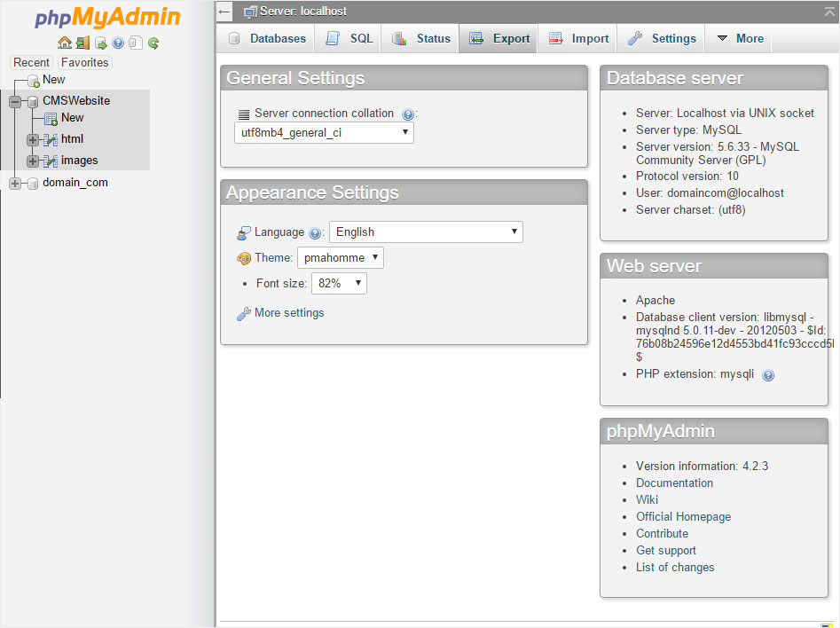
Task: Open phpMyAdmin documentation help icon in the sidebar
Action: tap(118, 43)
